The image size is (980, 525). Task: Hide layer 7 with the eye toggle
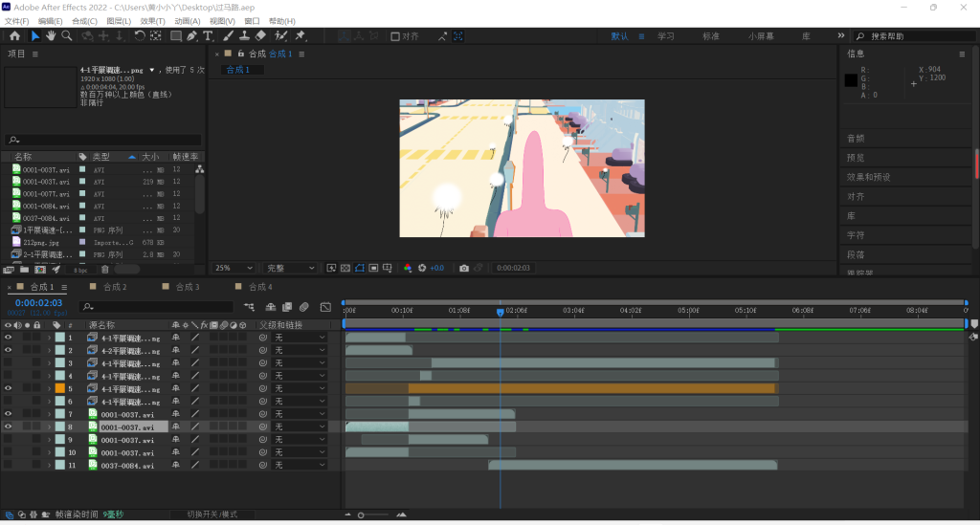(x=8, y=414)
